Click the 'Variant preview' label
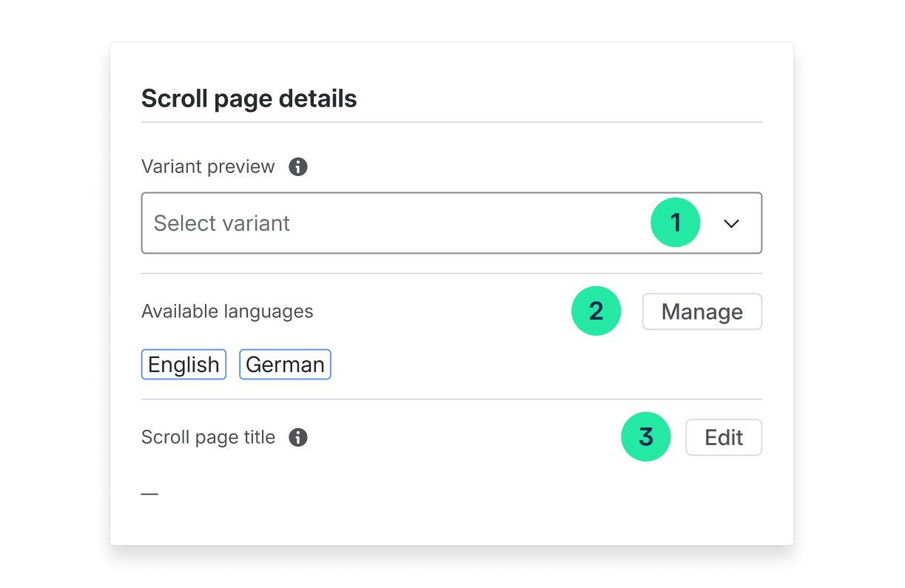 [x=208, y=167]
